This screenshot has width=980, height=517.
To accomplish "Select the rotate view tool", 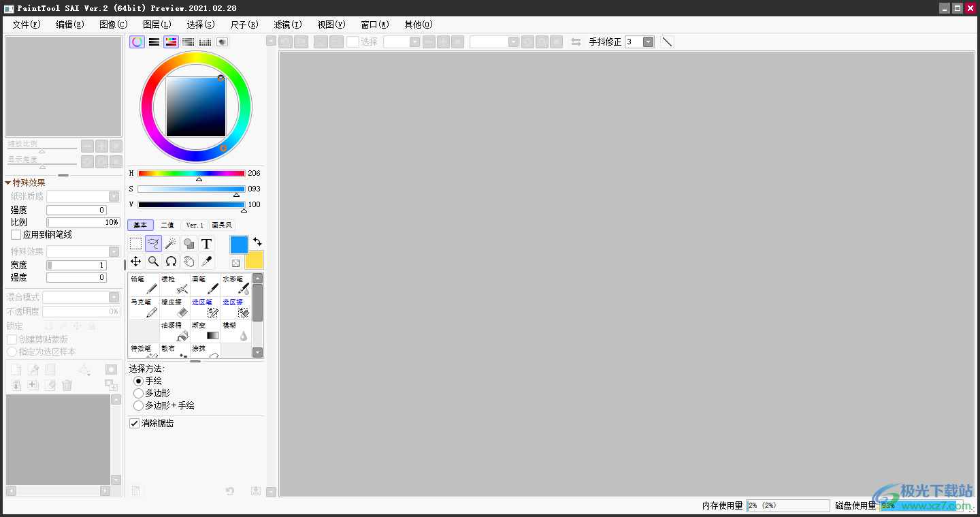I will [x=171, y=261].
